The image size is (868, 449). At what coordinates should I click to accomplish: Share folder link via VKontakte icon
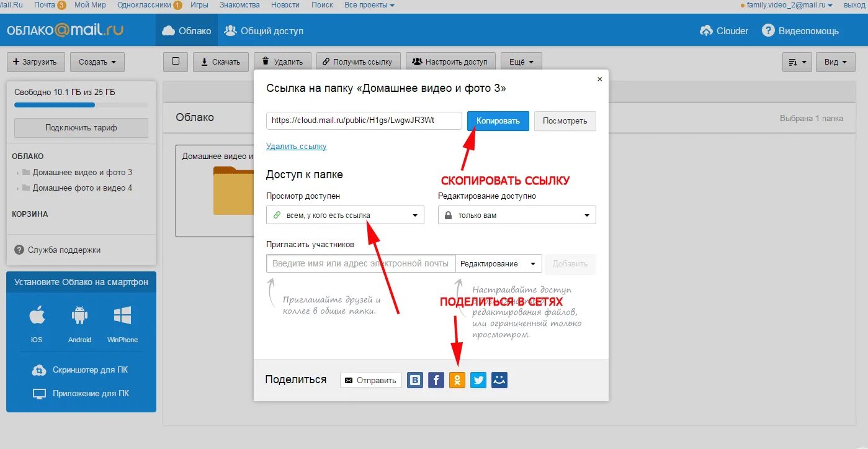click(415, 380)
